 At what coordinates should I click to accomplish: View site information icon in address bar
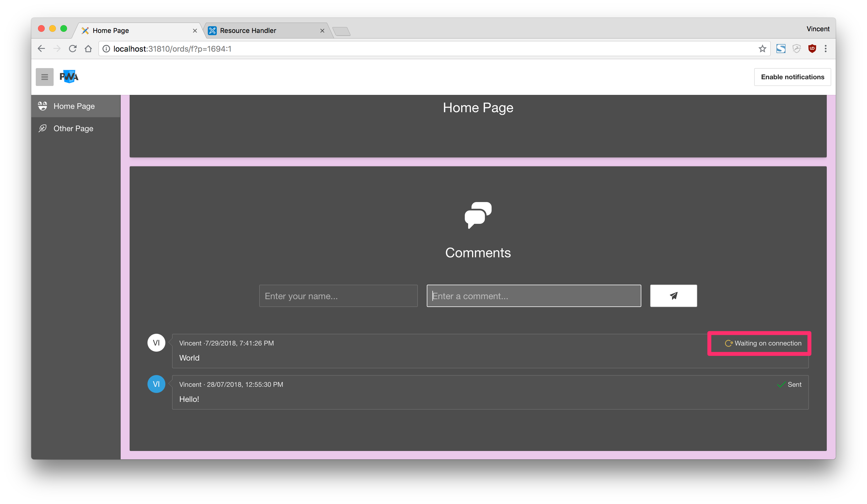pyautogui.click(x=106, y=49)
